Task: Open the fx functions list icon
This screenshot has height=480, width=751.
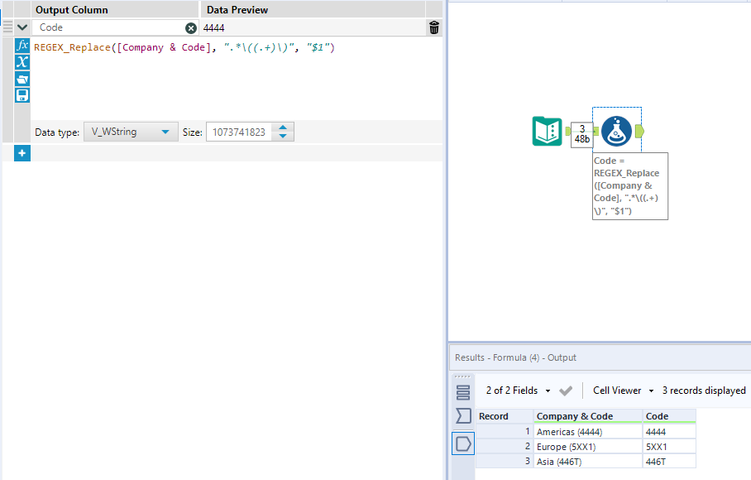Action: [22, 46]
